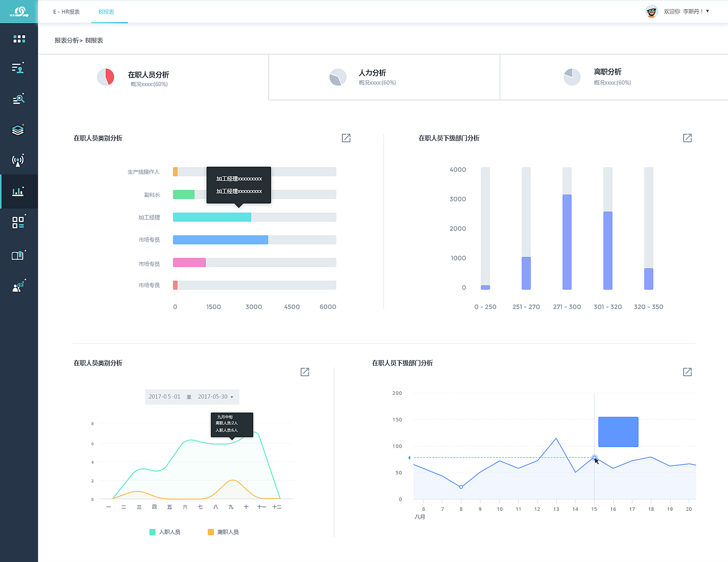Click the 271 - 300 column bar
Image resolution: width=728 pixels, height=562 pixels.
(567, 242)
